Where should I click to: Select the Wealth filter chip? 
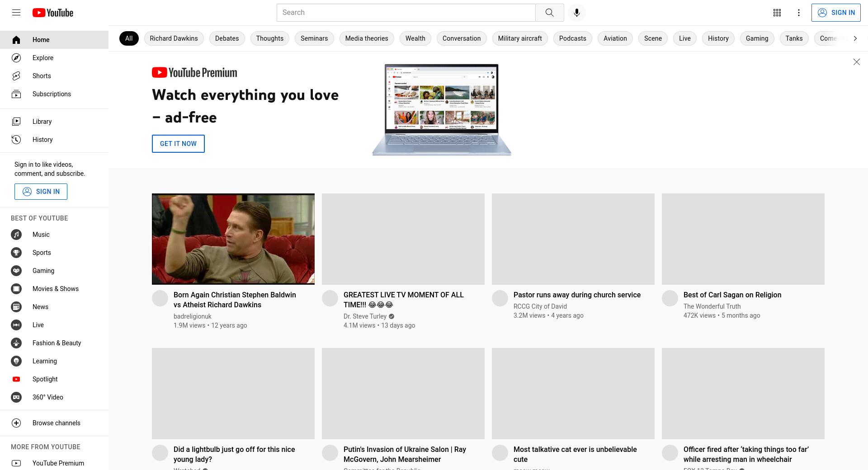[415, 38]
